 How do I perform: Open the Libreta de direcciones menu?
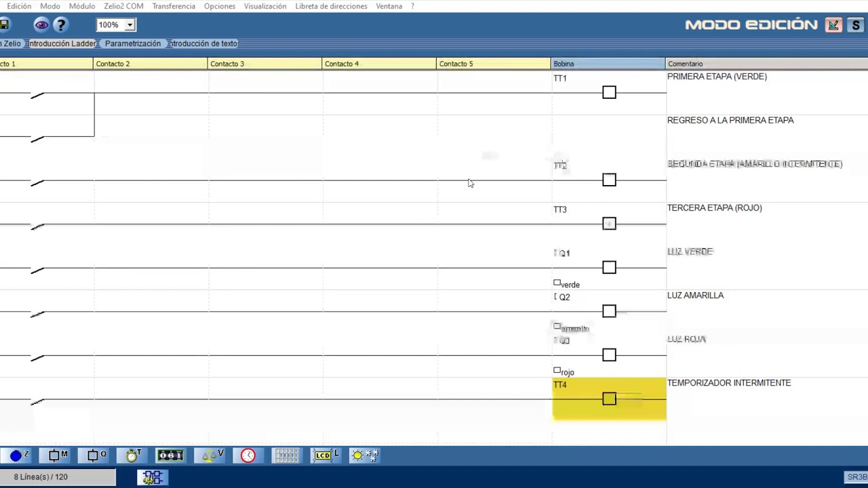point(331,6)
